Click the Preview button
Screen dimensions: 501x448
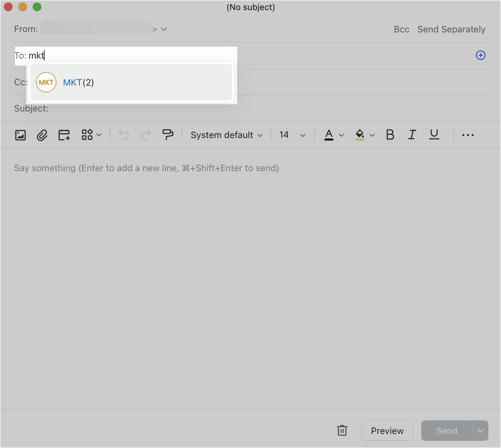click(387, 430)
